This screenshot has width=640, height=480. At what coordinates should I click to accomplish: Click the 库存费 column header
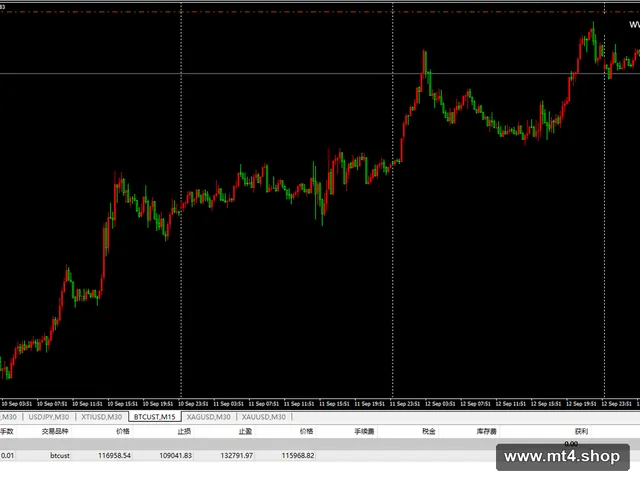pos(486,431)
